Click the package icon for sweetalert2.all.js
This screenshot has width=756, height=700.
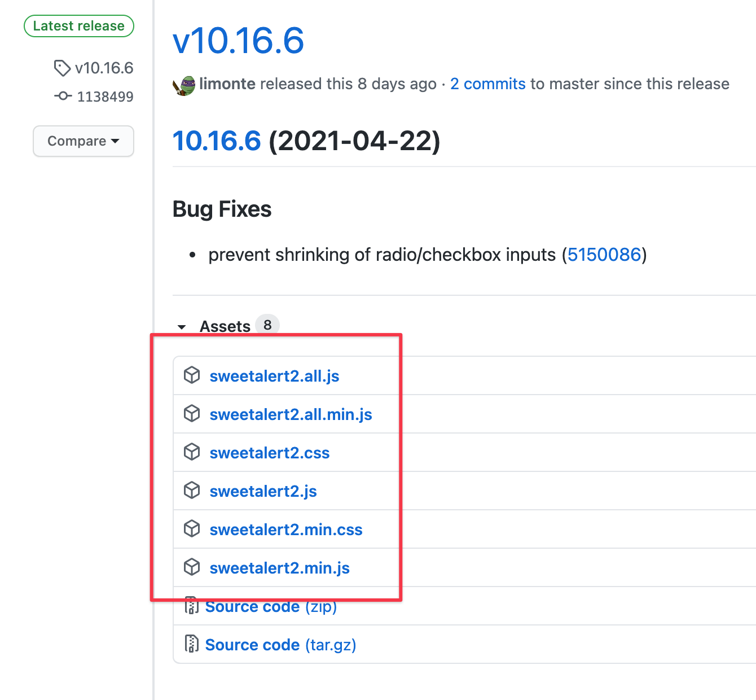(x=192, y=375)
